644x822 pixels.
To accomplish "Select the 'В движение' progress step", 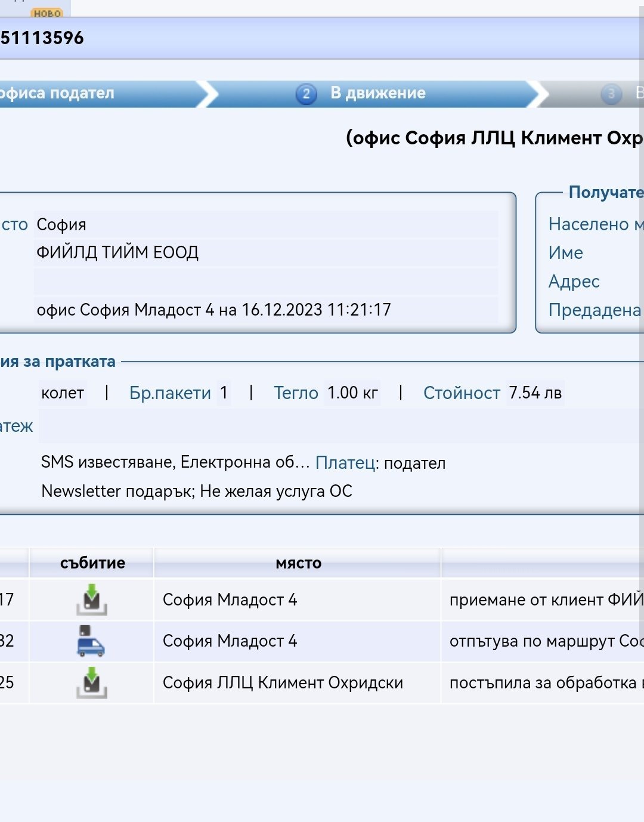I will (377, 93).
